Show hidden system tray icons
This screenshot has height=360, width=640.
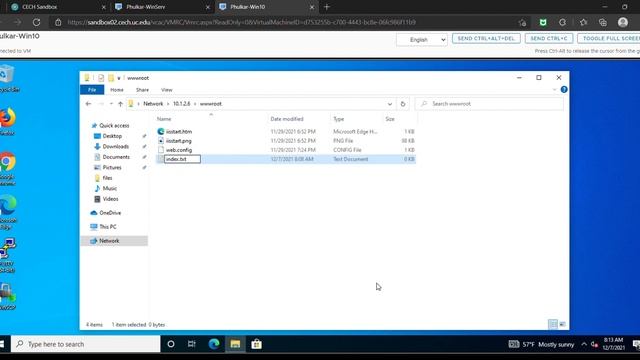pos(584,344)
